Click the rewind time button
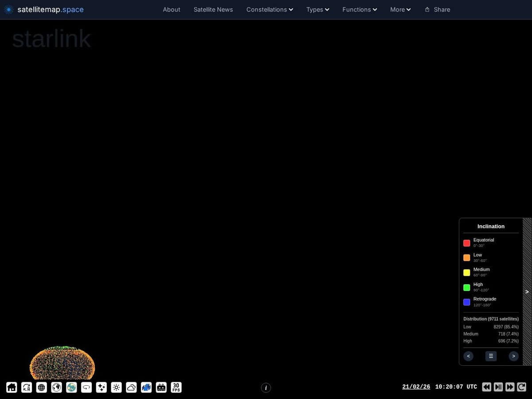 pyautogui.click(x=487, y=387)
